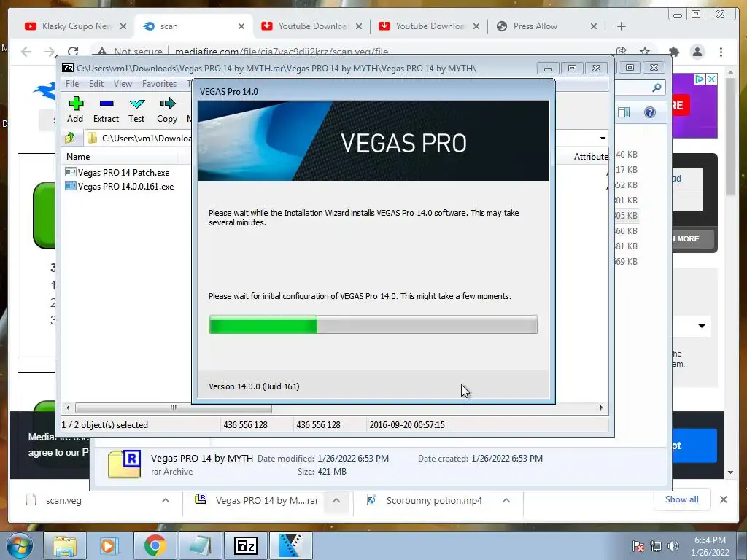Open Chrome extensions puzzle icon

674,52
